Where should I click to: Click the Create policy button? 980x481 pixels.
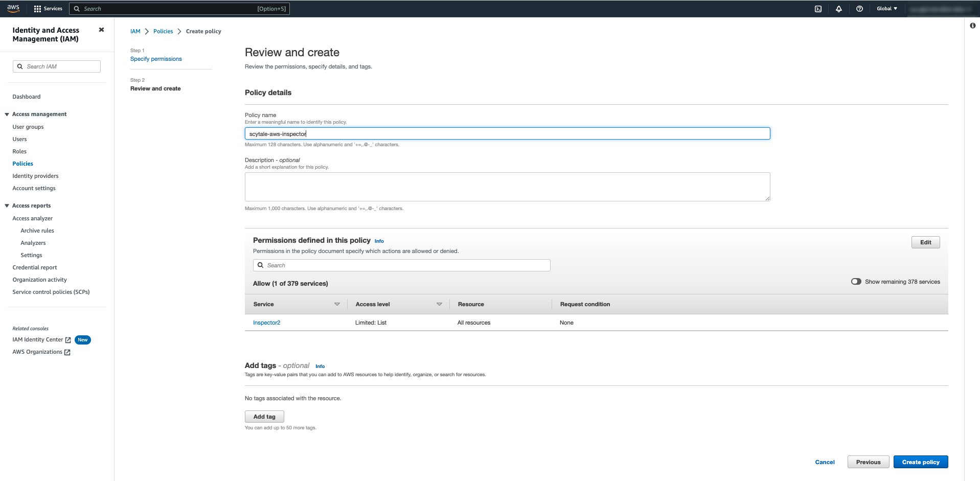pos(921,462)
